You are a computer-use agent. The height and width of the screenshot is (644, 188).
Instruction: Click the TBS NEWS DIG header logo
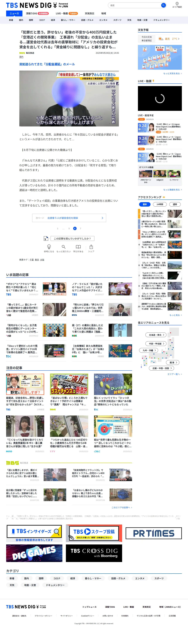(x=37, y=5)
